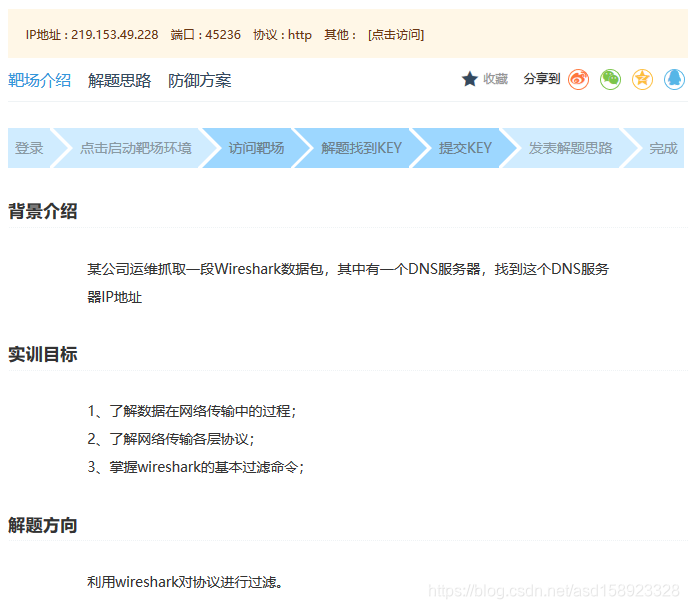
Task: Click the line 利用wireshark对协议进行过滤
Action: (185, 582)
